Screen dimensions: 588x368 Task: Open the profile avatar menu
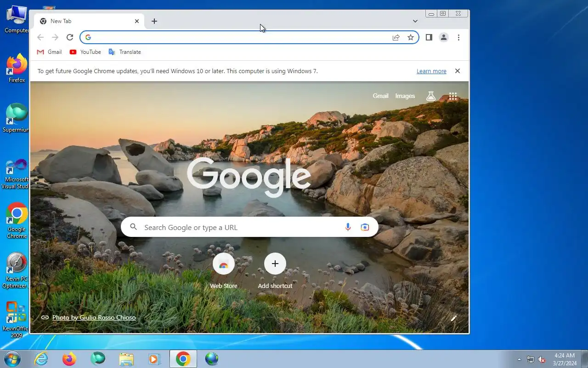tap(443, 37)
